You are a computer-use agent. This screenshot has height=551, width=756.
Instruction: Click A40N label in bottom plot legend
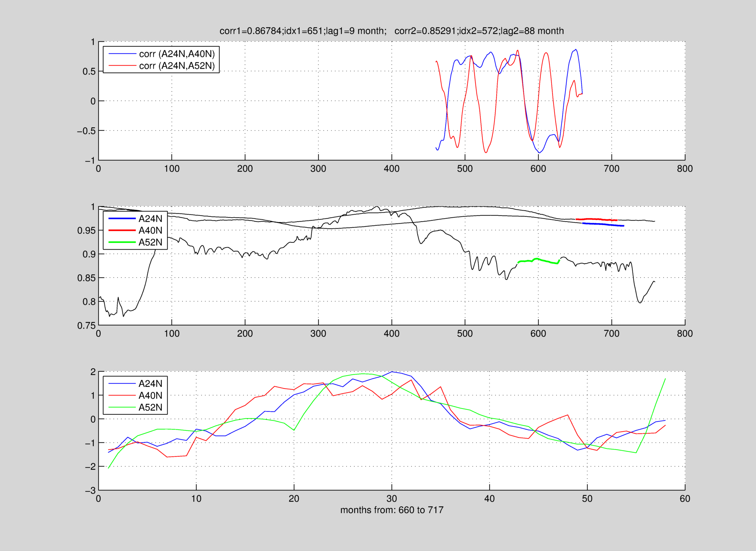click(150, 396)
